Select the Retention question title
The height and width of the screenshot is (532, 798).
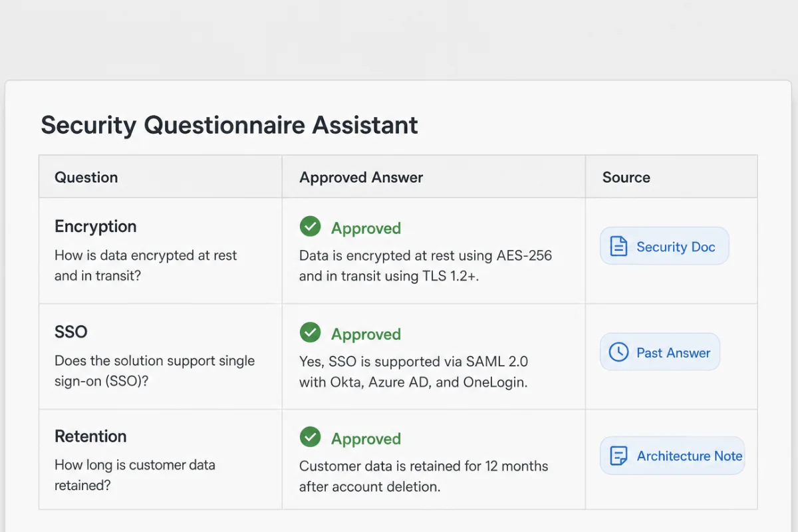click(x=90, y=436)
